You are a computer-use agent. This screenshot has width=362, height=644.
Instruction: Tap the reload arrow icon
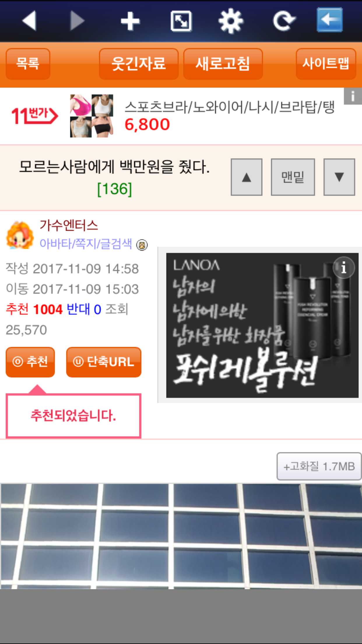(284, 21)
